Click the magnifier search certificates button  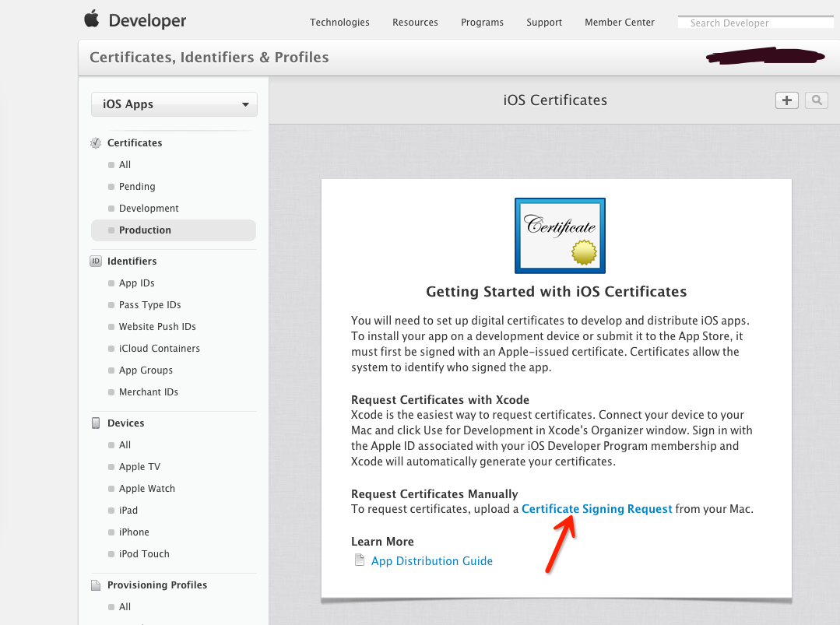tap(817, 100)
